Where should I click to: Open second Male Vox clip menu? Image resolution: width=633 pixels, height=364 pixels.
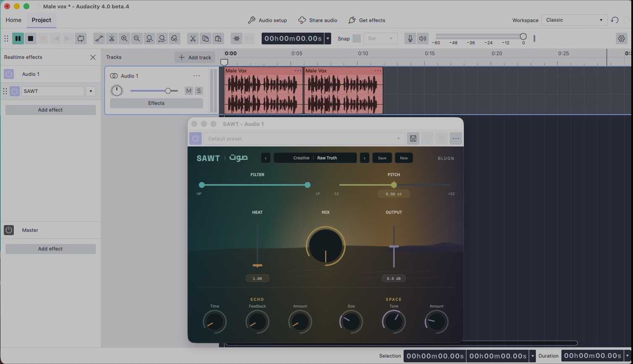tap(378, 71)
